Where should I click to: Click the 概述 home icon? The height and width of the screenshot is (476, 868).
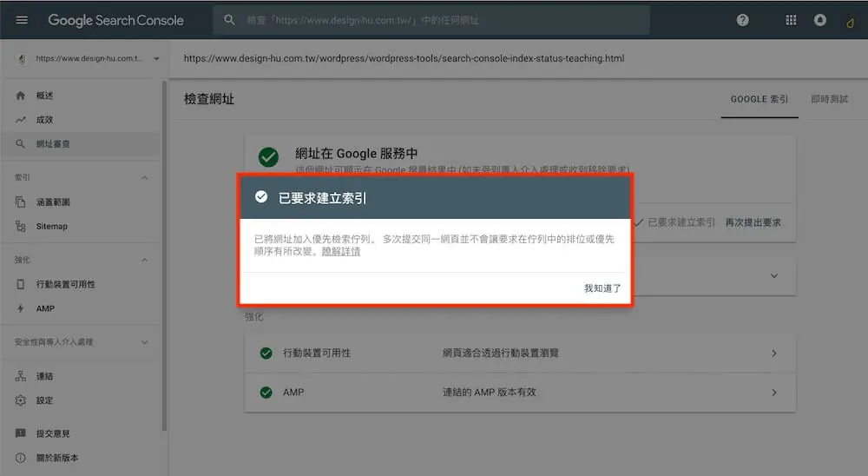tap(21, 96)
